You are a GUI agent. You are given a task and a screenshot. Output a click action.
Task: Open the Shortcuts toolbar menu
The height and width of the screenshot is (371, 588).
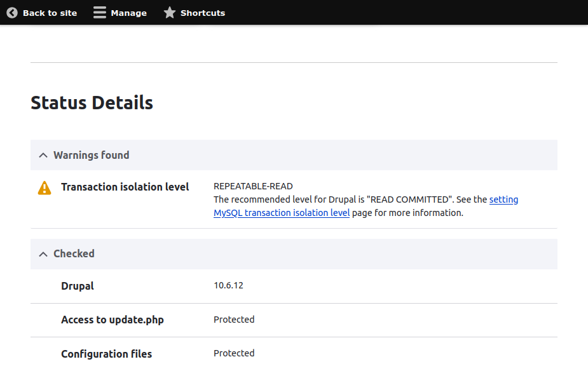tap(195, 13)
